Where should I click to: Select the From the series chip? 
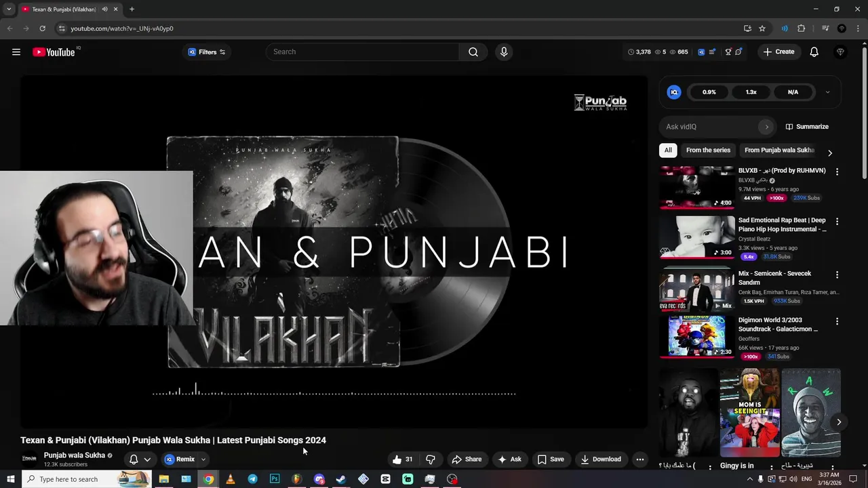tap(708, 150)
